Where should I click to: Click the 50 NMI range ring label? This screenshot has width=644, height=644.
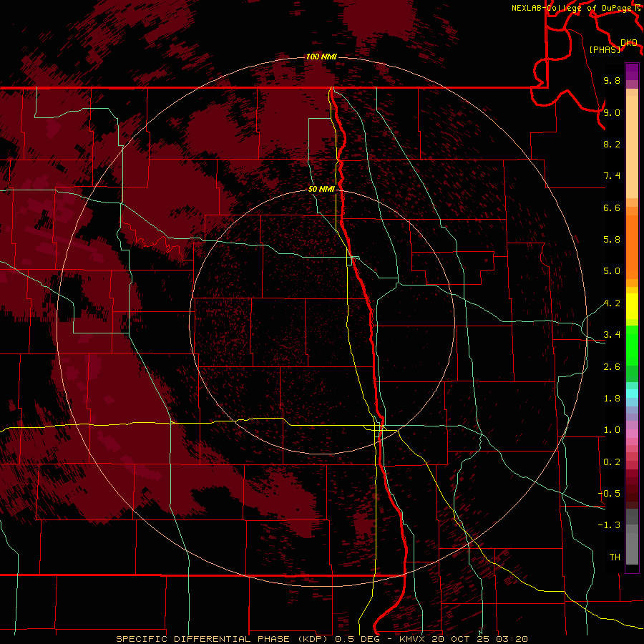[321, 189]
